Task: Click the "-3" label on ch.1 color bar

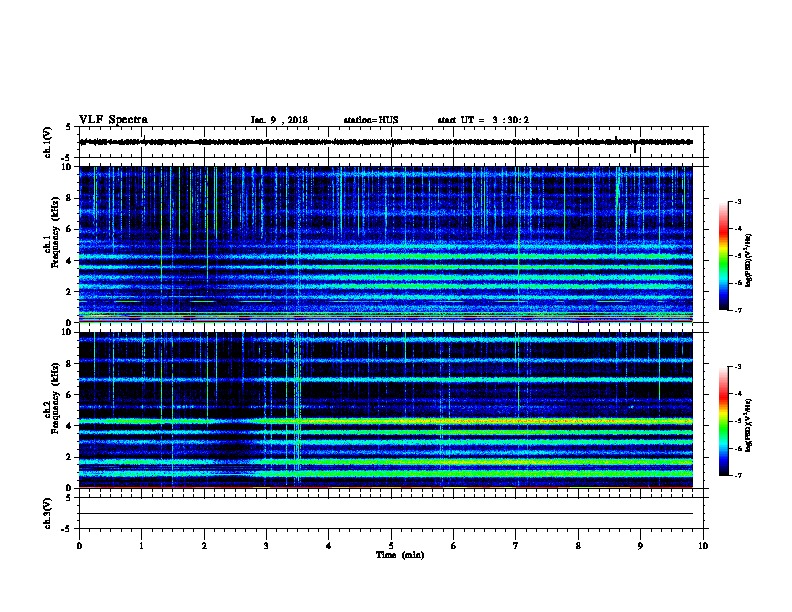Action: 737,201
